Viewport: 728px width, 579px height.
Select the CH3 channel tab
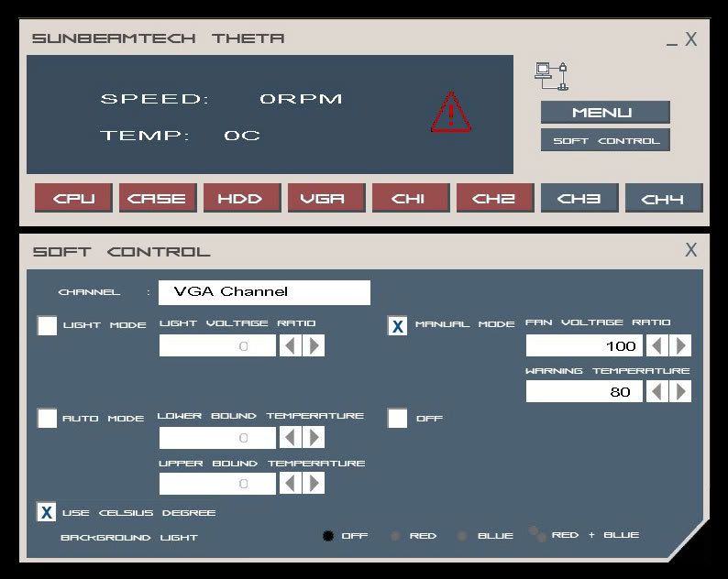click(579, 198)
